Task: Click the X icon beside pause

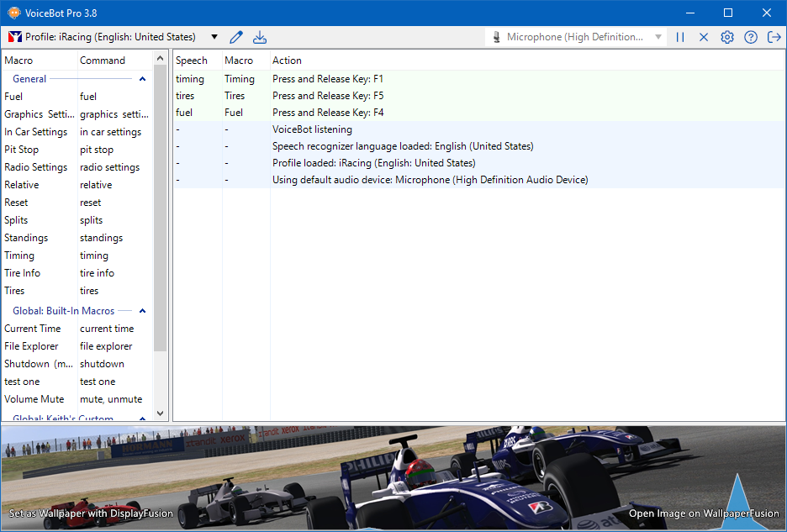Action: click(x=704, y=37)
